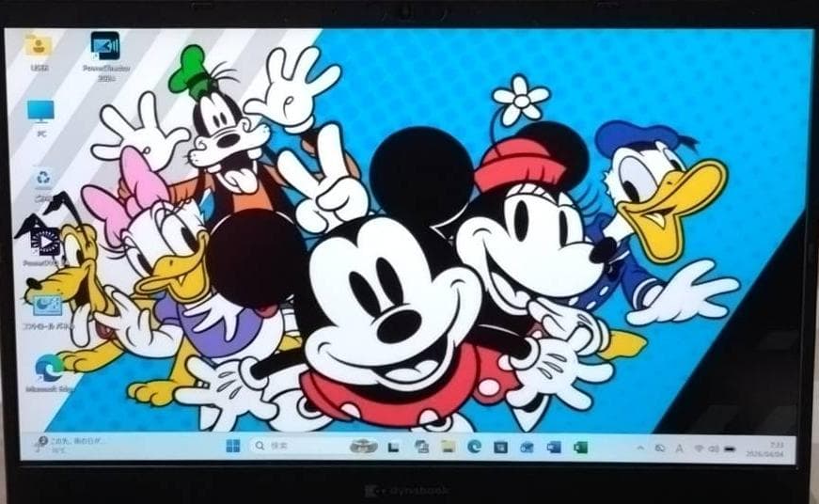Viewport: 819px width, 504px height.
Task: Launch Microsoft Edge from the taskbar
Action: 474,447
